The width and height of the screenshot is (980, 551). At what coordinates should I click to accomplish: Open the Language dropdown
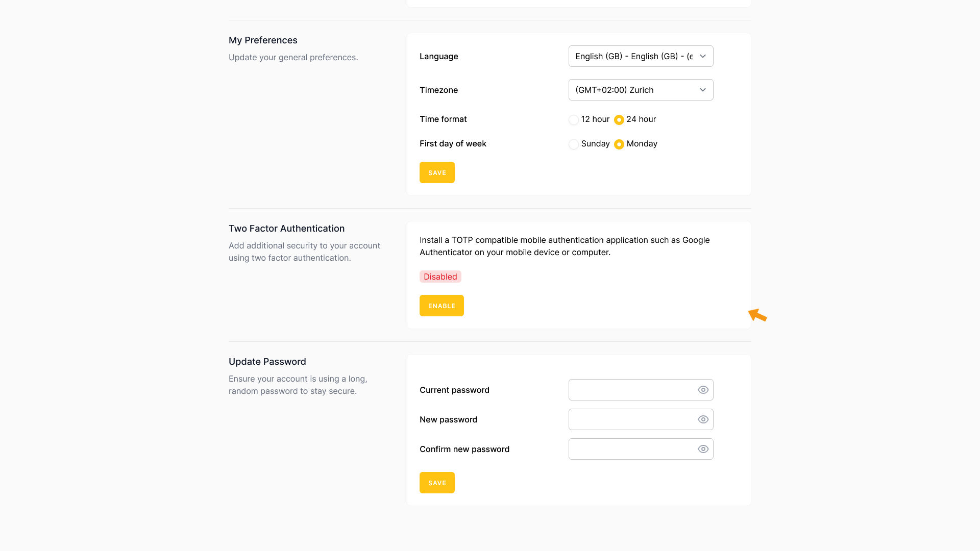click(641, 56)
